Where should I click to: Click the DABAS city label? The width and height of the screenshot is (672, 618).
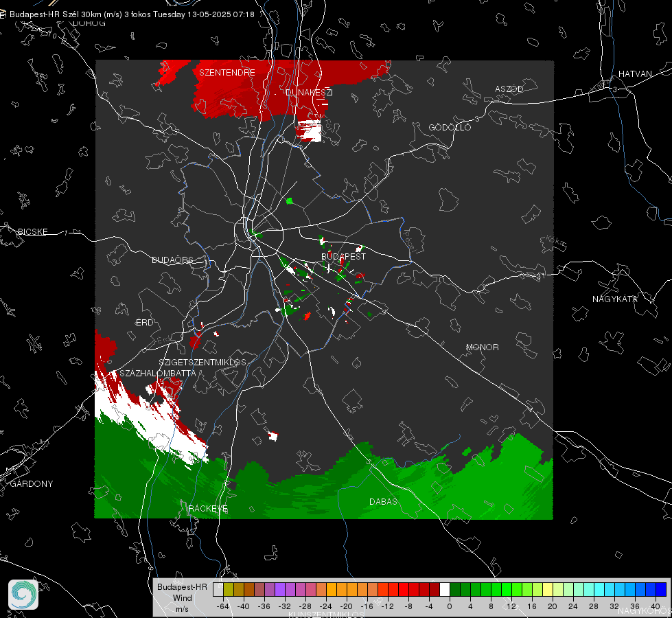[383, 501]
